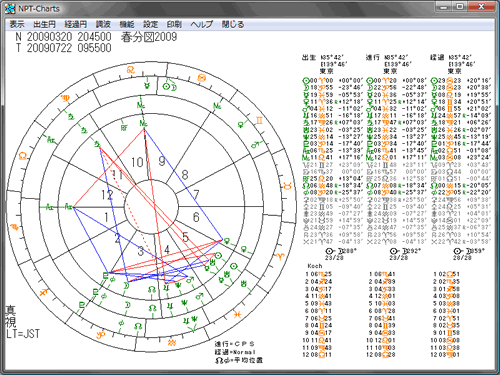Open the 設定 menu
Screen dimensions: 500x375
(x=150, y=24)
